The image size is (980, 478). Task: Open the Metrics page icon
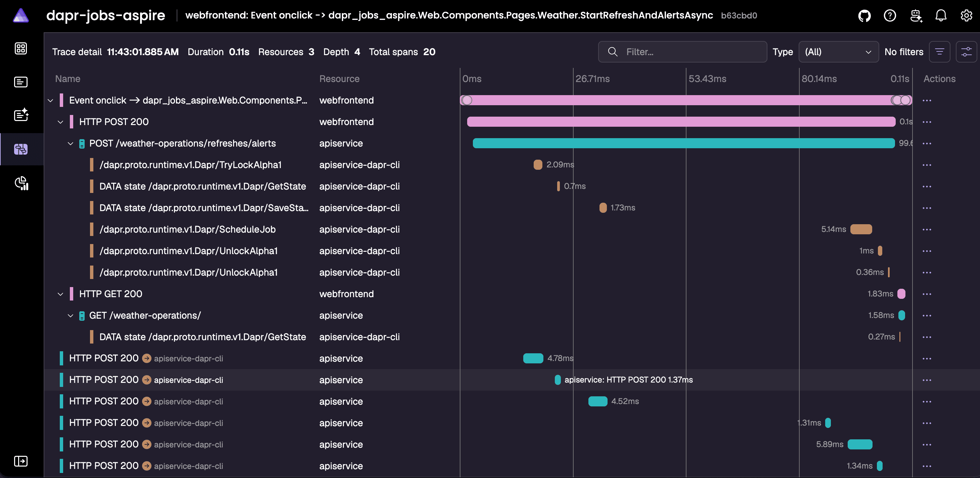pyautogui.click(x=21, y=183)
